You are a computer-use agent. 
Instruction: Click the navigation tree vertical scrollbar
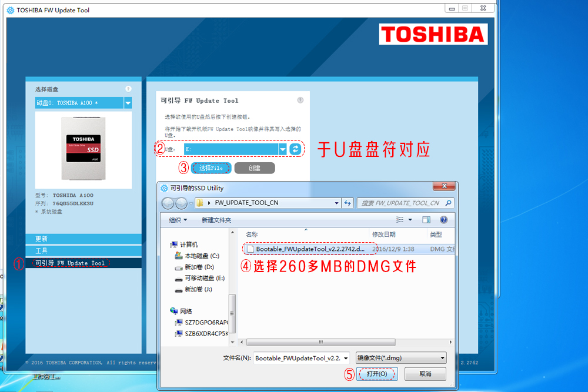(x=232, y=314)
